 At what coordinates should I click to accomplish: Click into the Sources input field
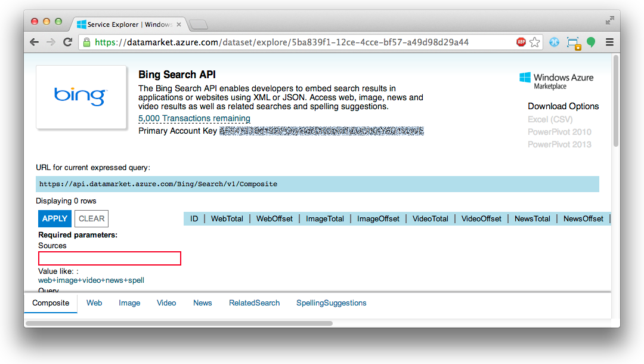[x=110, y=258]
